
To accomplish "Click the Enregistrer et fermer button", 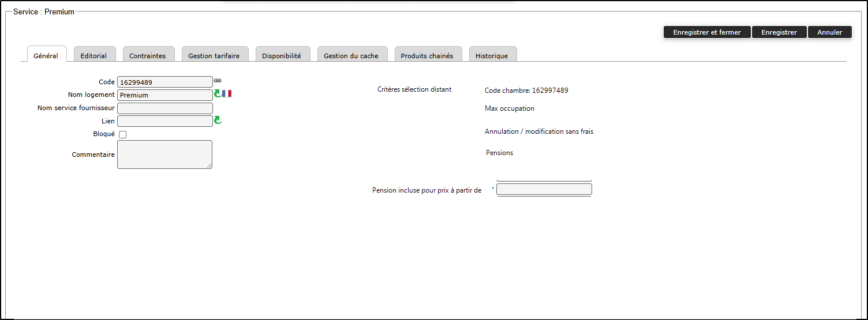I will [x=706, y=32].
